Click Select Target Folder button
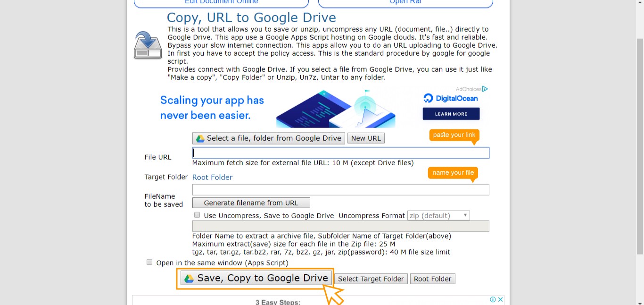This screenshot has height=305, width=644. click(x=371, y=279)
